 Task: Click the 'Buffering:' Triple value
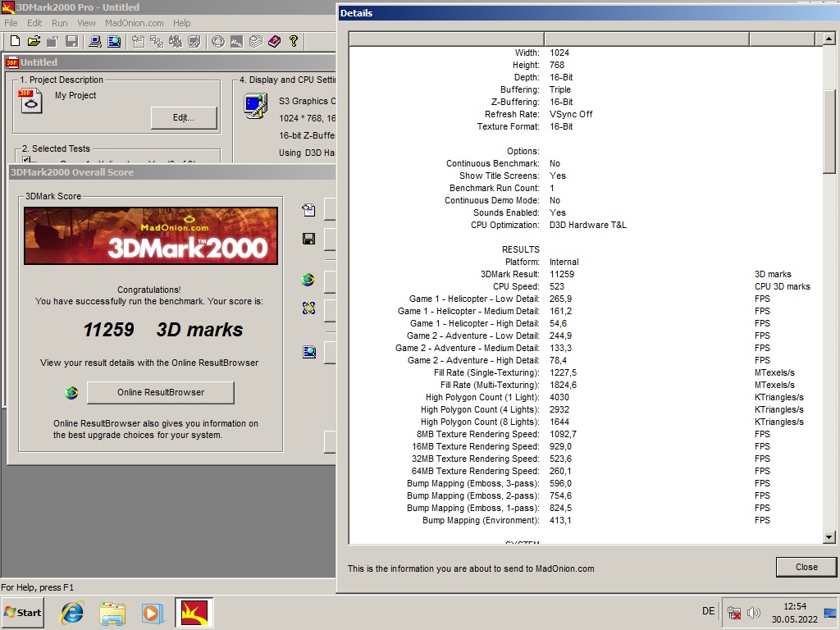(559, 89)
